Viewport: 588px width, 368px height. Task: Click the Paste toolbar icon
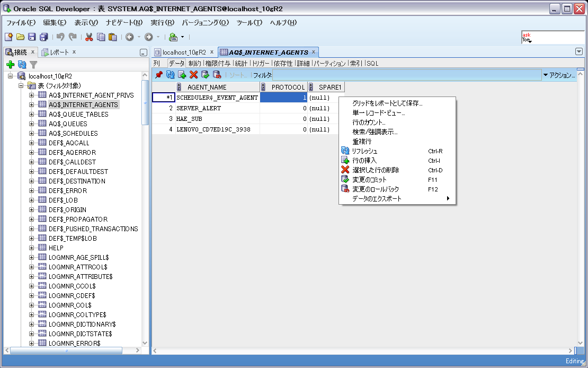pos(112,37)
